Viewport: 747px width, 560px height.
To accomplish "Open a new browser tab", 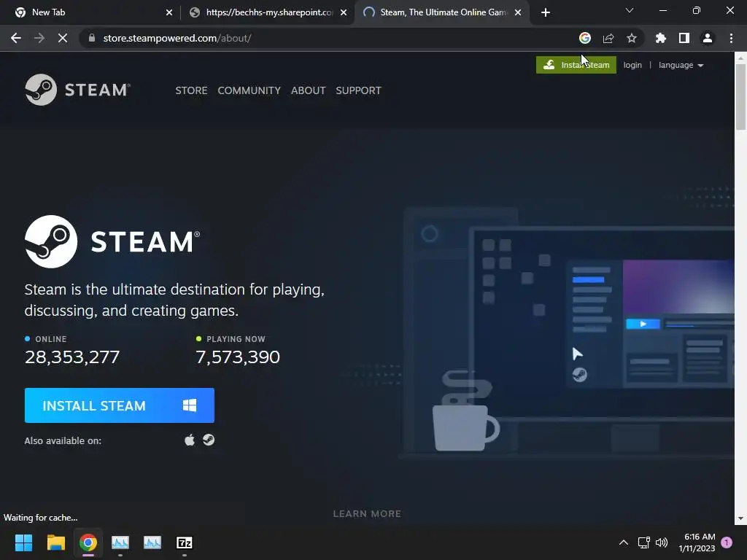I will [x=546, y=12].
